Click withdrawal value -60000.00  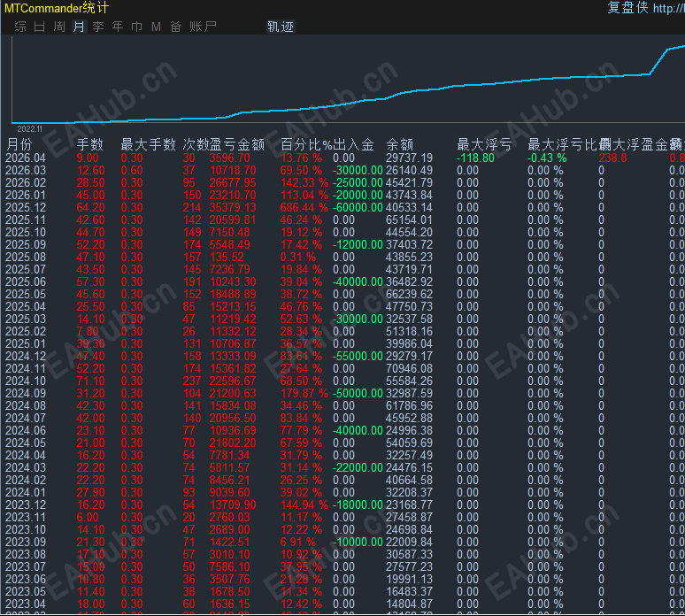point(358,207)
